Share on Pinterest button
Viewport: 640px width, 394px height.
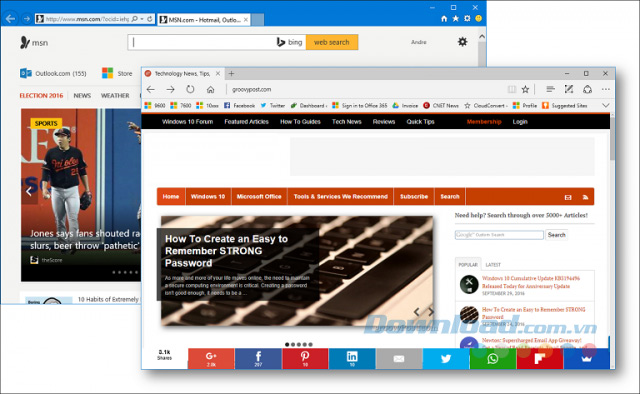tap(305, 358)
